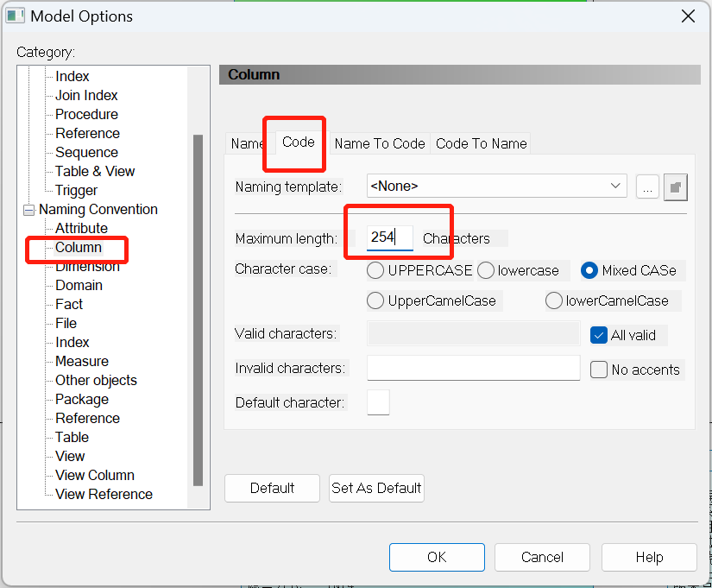Screen dimensions: 712x588
Task: Click the OK button
Action: (437, 557)
